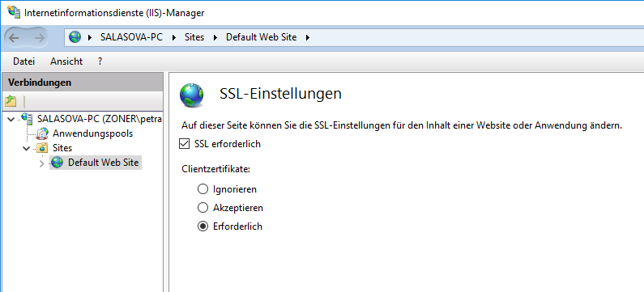Select the Erforderlich radio button
This screenshot has height=292, width=644.
pyautogui.click(x=203, y=226)
